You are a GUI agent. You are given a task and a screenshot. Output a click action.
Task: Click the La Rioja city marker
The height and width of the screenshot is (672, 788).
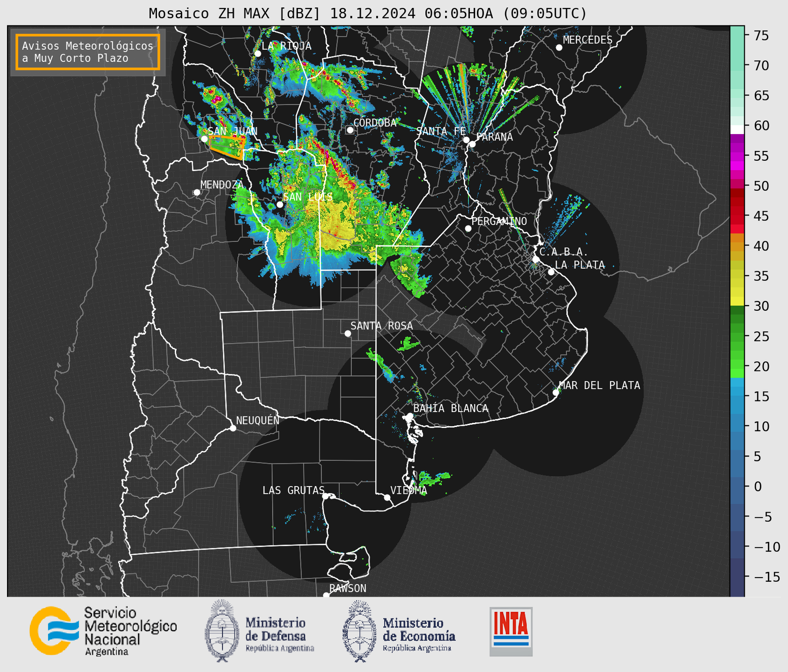pyautogui.click(x=257, y=54)
